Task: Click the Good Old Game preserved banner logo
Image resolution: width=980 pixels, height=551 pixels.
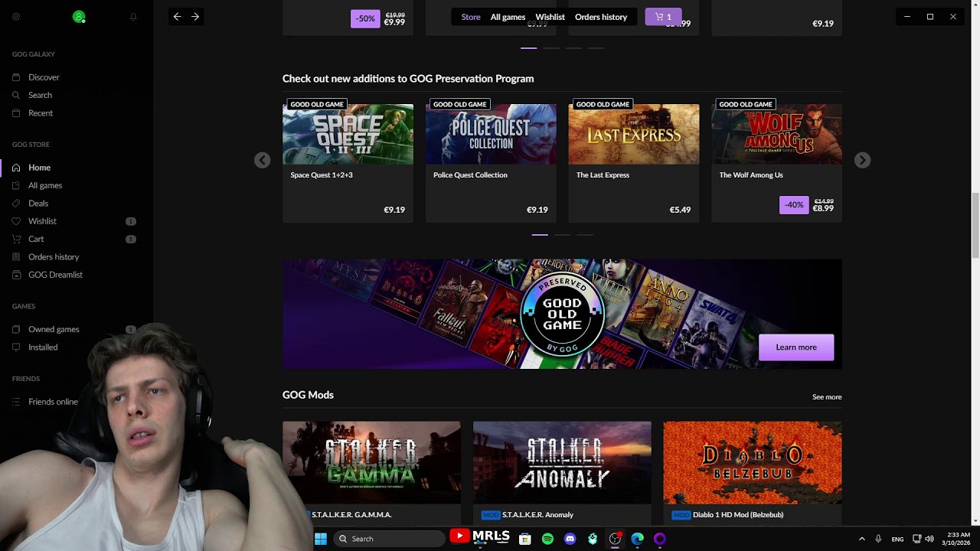Action: (562, 315)
